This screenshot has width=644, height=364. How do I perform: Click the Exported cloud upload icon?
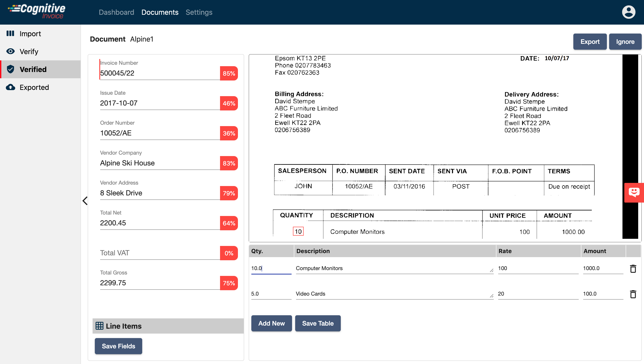[10, 87]
